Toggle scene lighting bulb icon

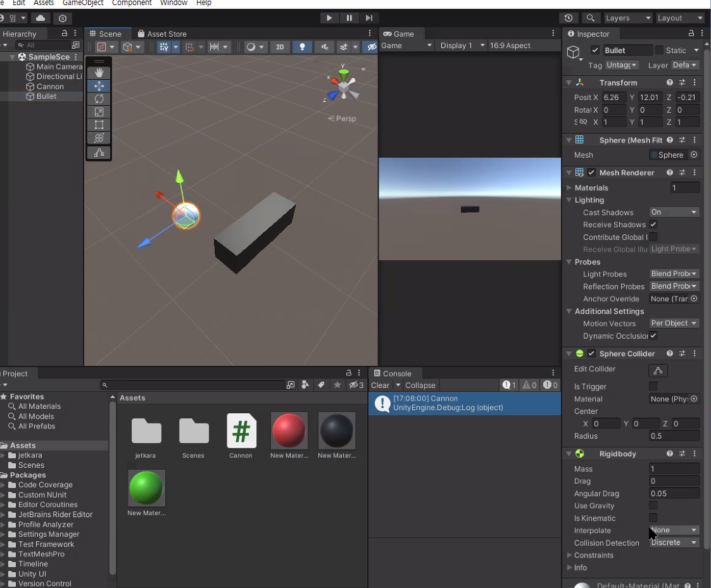tap(302, 47)
